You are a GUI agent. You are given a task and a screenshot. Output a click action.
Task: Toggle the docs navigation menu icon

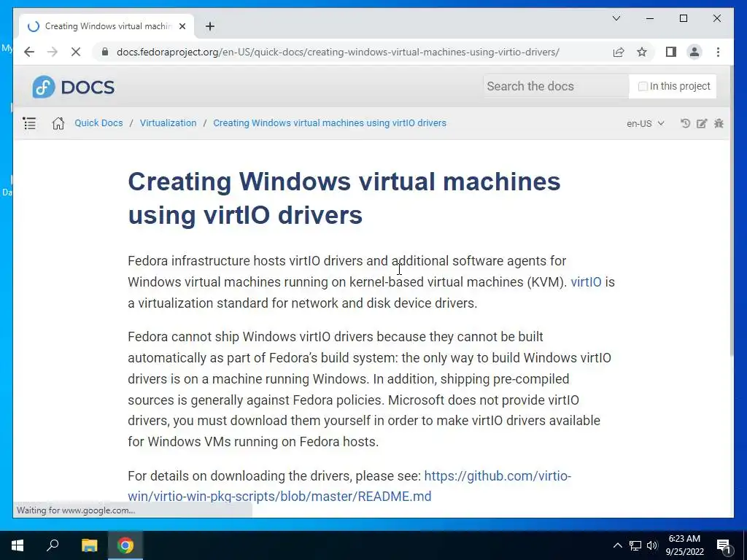(29, 123)
